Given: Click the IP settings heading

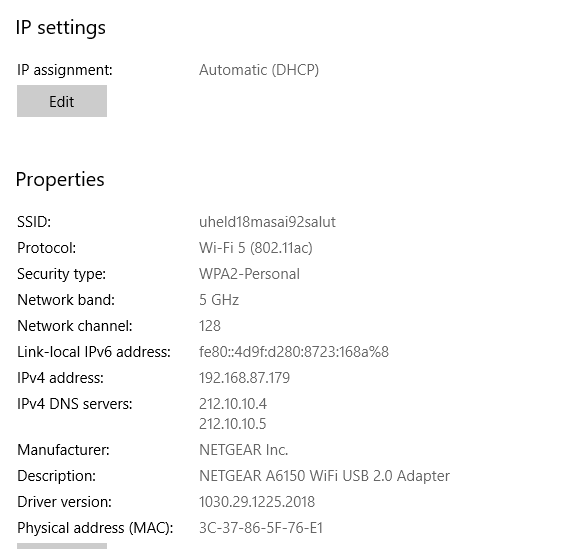Looking at the screenshot, I should tap(61, 28).
